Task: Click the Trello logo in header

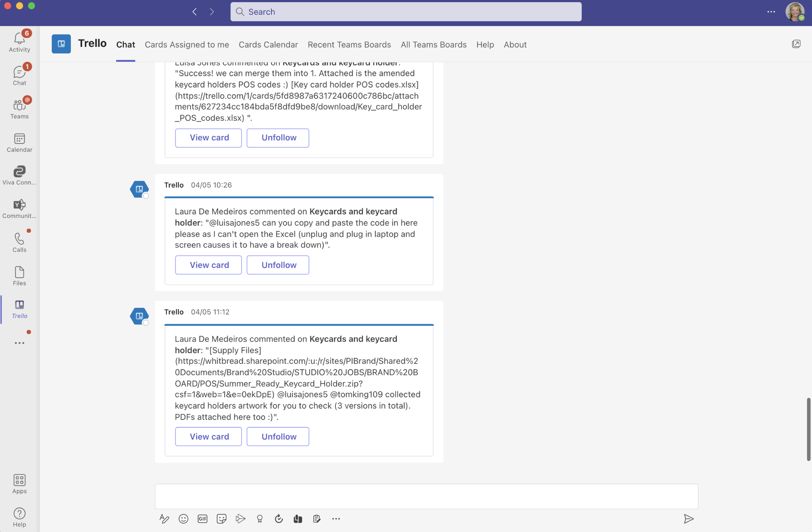Action: tap(61, 43)
